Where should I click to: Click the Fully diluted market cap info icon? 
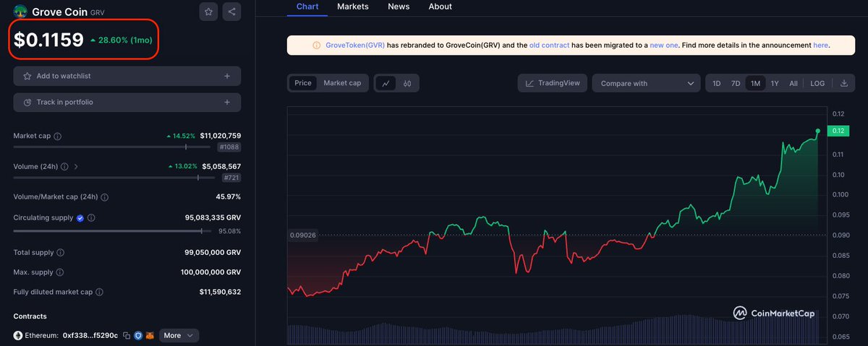[x=99, y=292]
